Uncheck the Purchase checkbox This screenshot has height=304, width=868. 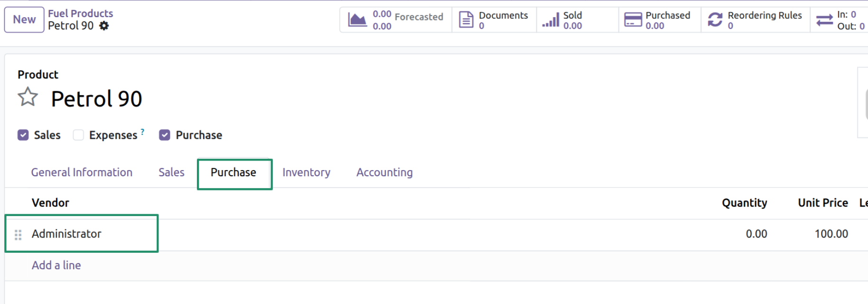[164, 135]
